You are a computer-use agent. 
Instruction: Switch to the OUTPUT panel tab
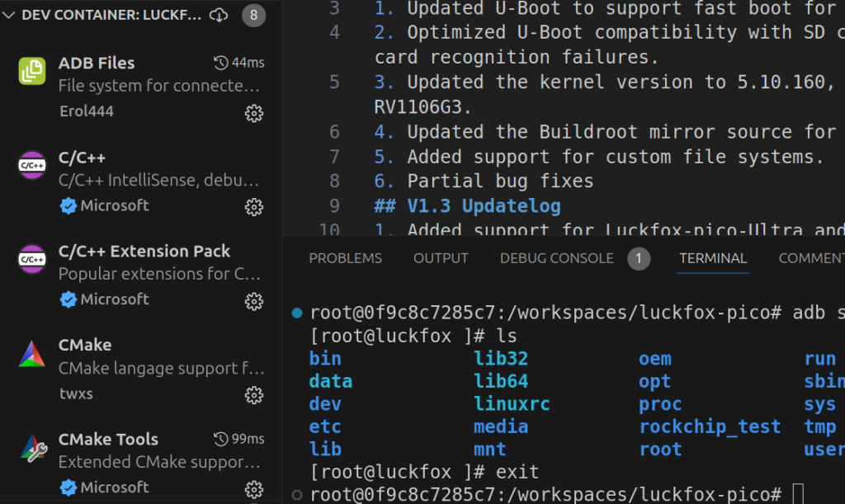pos(441,258)
